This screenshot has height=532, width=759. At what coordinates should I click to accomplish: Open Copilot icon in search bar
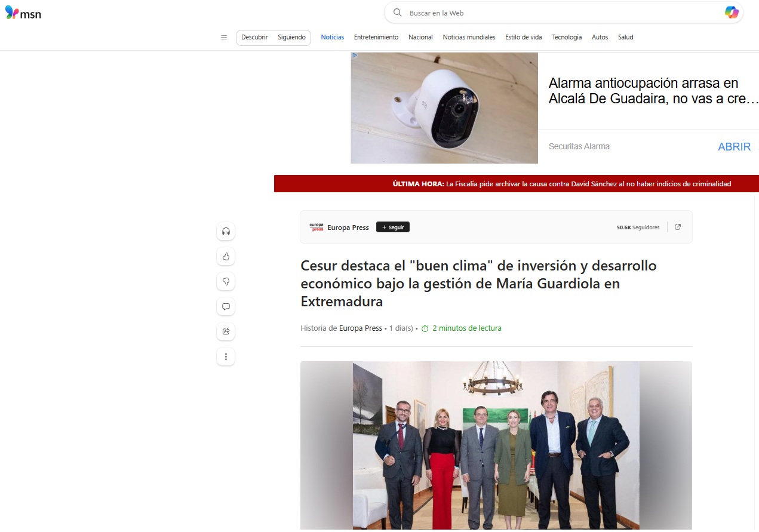point(731,13)
